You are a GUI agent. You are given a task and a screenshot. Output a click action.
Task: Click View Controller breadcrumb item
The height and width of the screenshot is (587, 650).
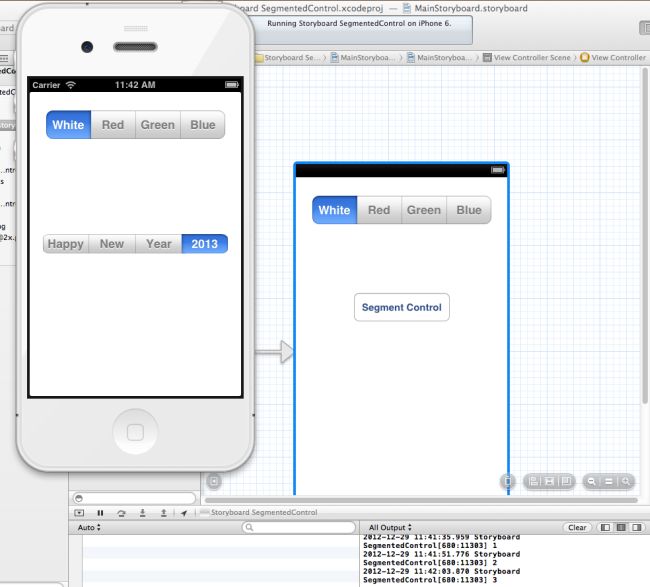point(613,58)
